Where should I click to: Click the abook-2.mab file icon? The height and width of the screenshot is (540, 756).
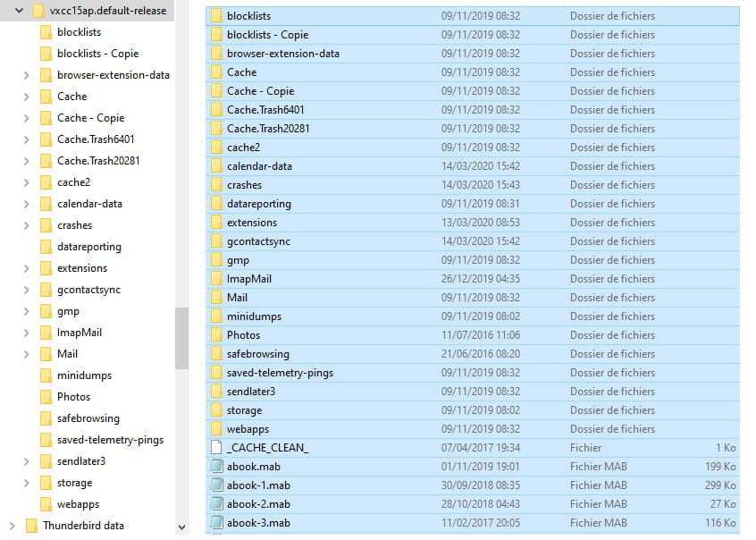[217, 504]
